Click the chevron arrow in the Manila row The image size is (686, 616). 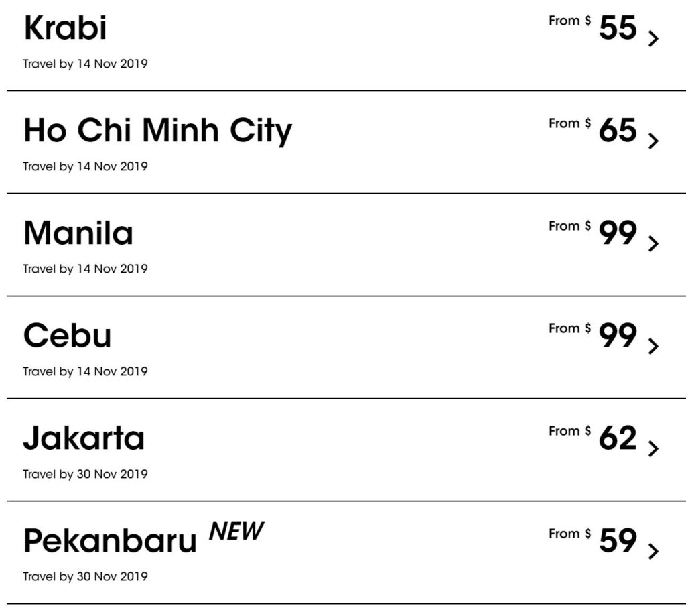pos(654,244)
